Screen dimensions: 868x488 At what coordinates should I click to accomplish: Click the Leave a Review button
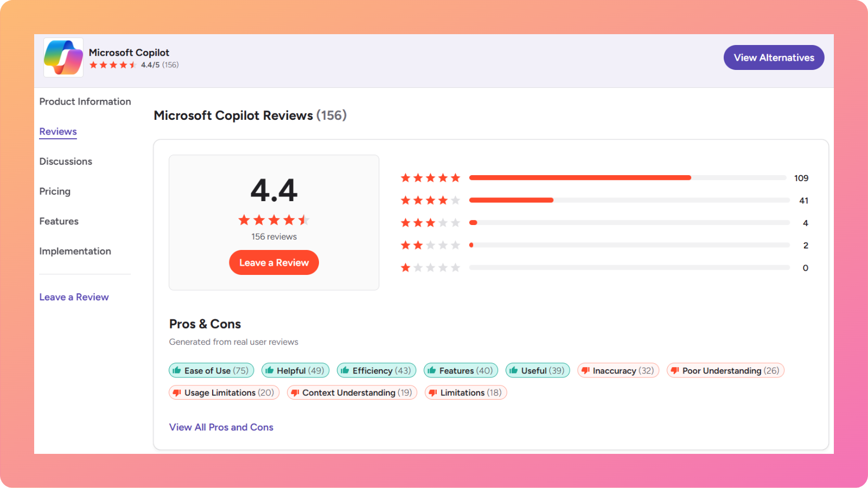pos(274,262)
